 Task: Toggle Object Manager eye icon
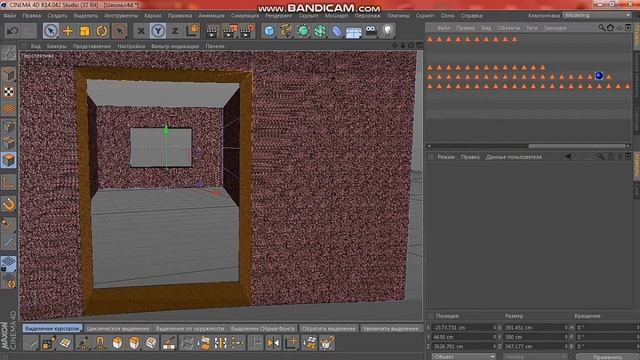pyautogui.click(x=619, y=28)
